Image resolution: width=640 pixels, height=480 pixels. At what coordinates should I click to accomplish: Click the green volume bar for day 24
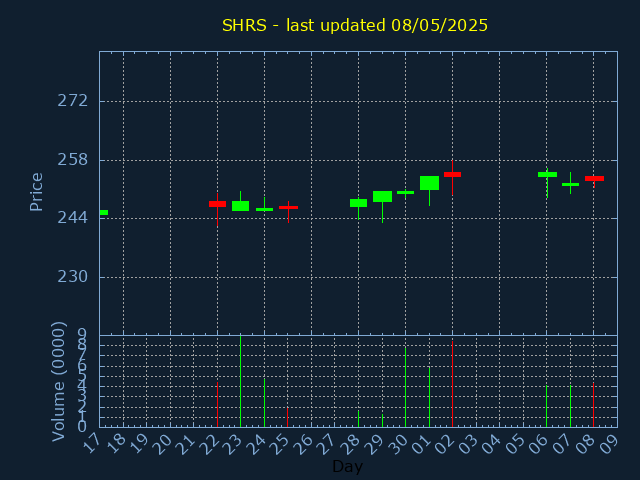(x=264, y=402)
